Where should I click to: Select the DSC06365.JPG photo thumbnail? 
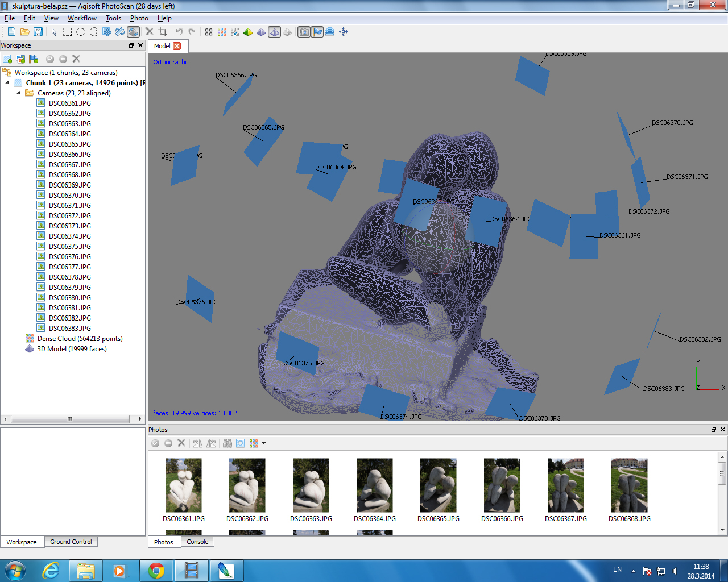(x=438, y=486)
